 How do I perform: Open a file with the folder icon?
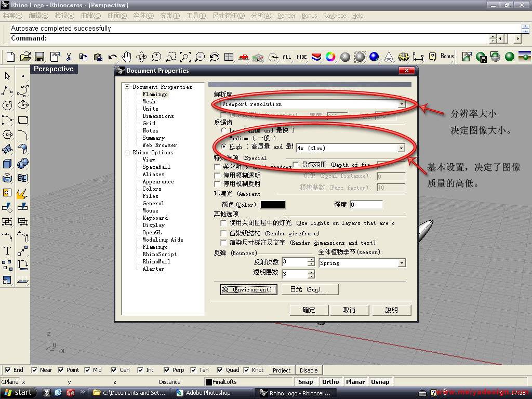(25, 57)
